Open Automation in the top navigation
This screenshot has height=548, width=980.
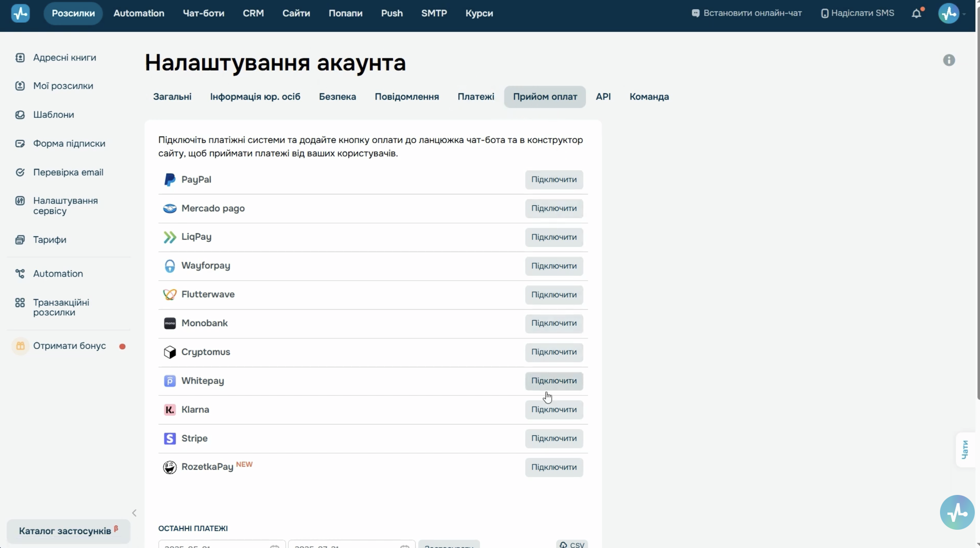(139, 13)
